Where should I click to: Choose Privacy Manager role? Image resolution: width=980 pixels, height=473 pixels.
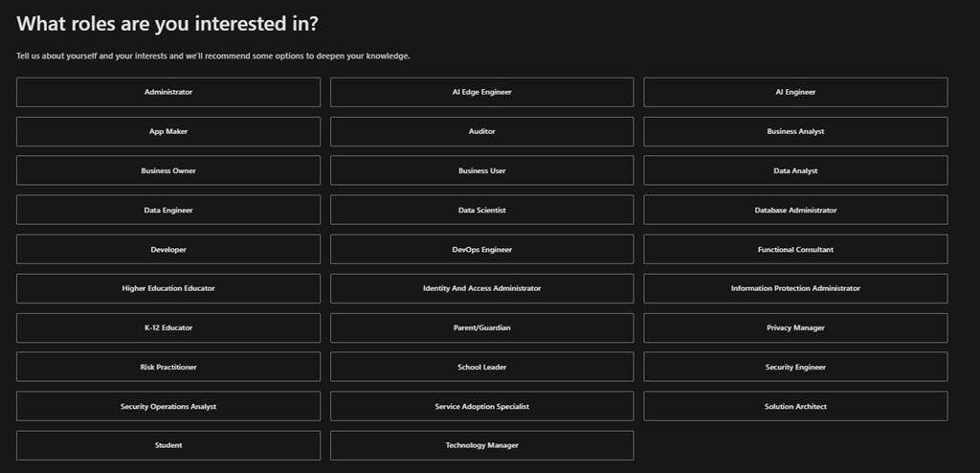[x=795, y=327]
